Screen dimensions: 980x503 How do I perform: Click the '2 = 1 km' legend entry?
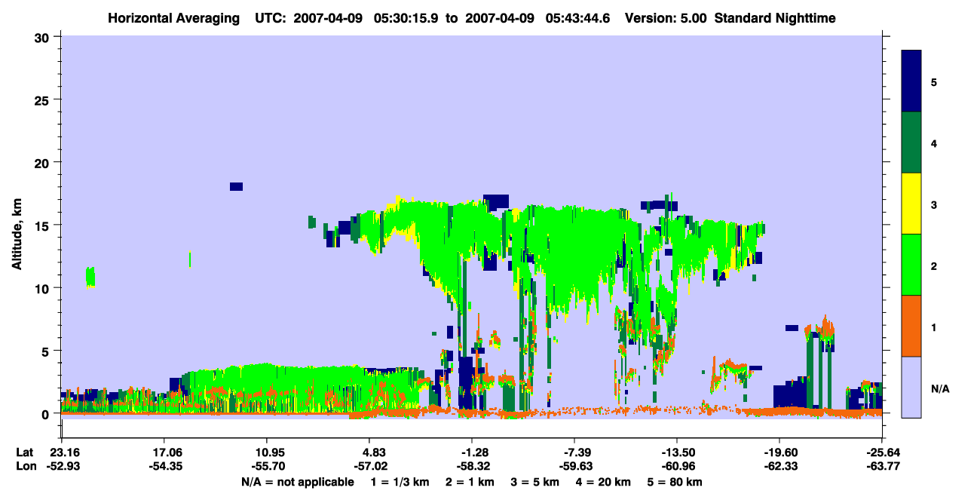coord(470,481)
